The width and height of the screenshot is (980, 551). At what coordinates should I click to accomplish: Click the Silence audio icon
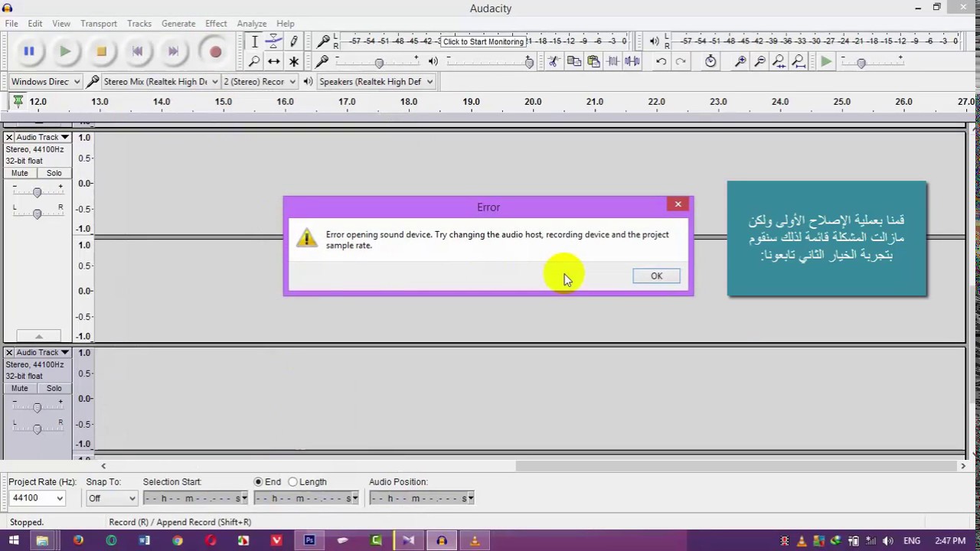pos(632,61)
